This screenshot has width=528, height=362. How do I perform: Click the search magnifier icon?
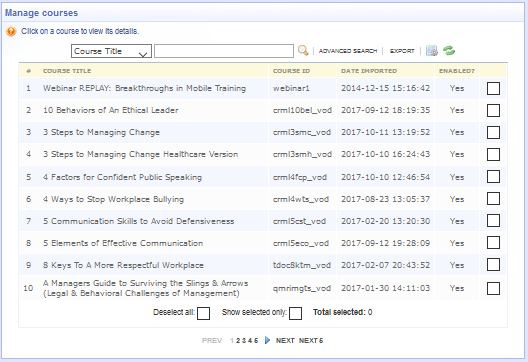coord(303,51)
